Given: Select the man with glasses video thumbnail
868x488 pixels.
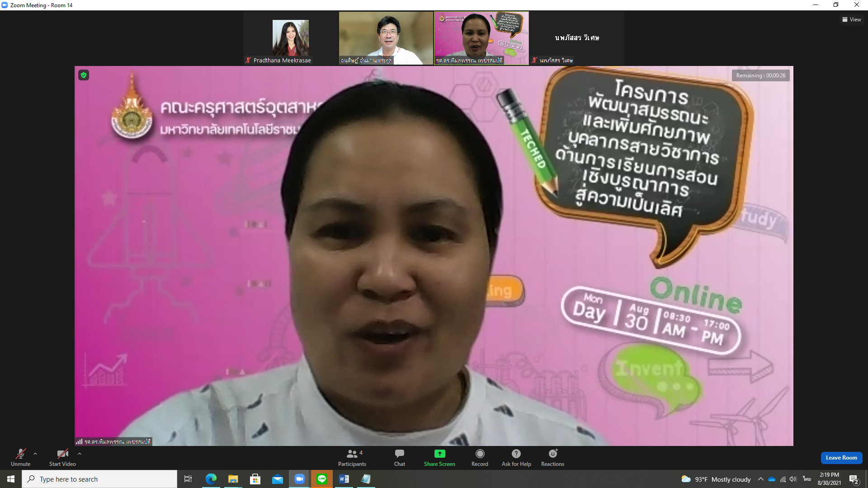Looking at the screenshot, I should (386, 38).
